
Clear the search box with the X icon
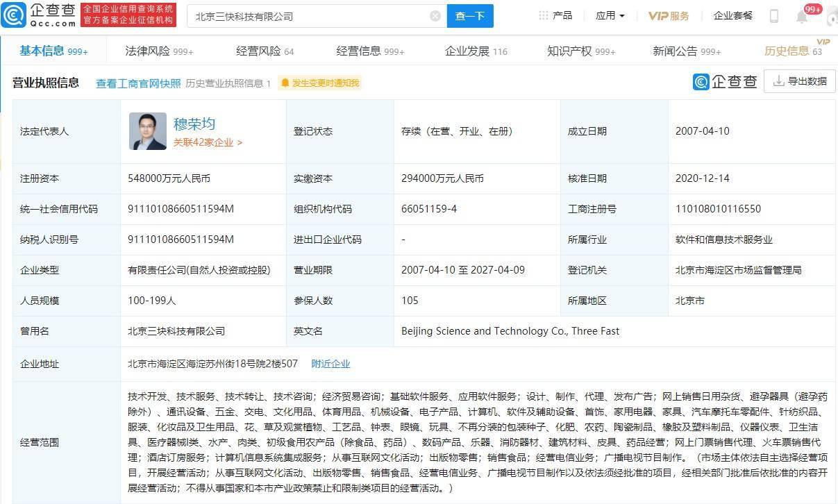tap(435, 16)
